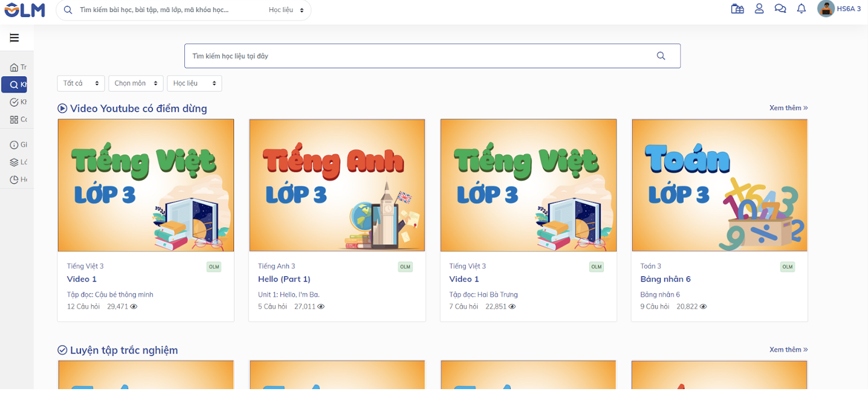Screen dimensions: 868x400
Task: Click the gift boxes icon in header
Action: 737,9
